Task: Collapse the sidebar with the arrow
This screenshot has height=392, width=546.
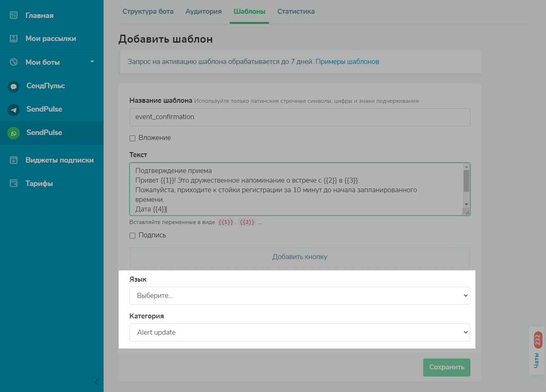Action: 96,382
